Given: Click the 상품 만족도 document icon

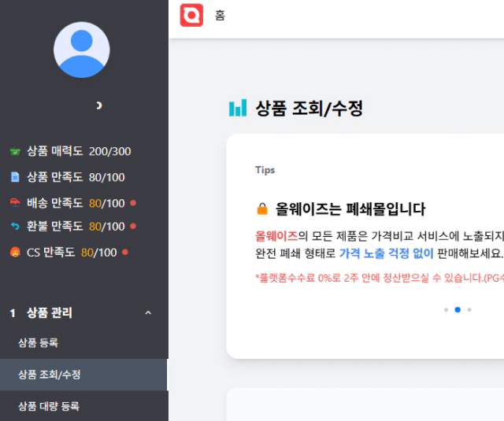Looking at the screenshot, I should pos(15,177).
